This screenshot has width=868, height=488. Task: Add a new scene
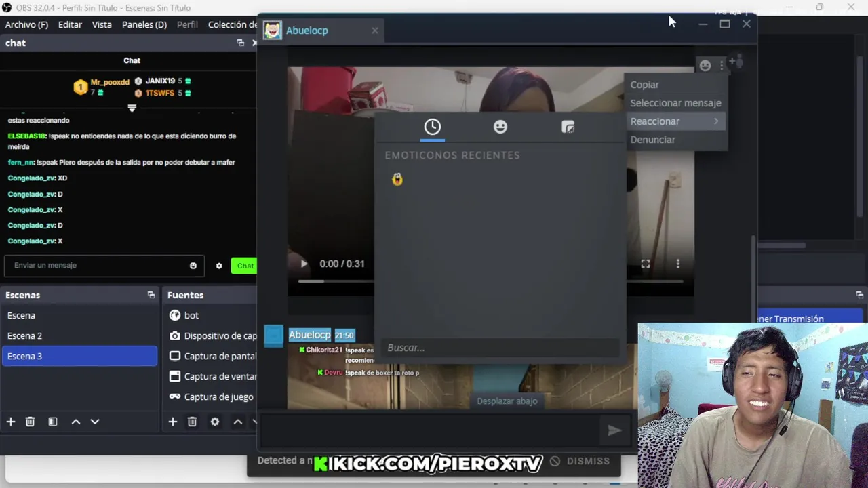point(11,422)
